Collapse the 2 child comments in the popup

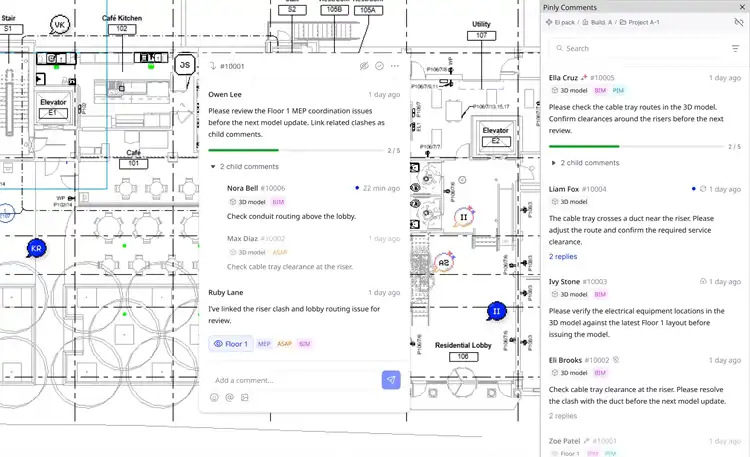[244, 167]
